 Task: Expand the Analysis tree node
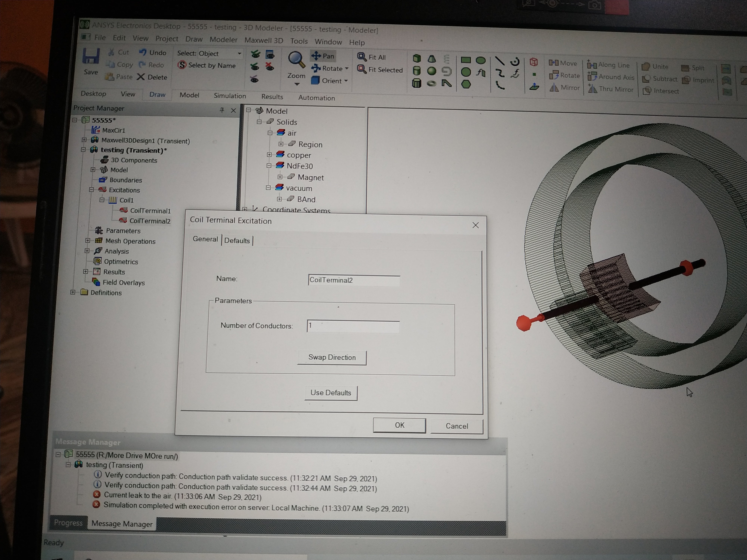(87, 251)
